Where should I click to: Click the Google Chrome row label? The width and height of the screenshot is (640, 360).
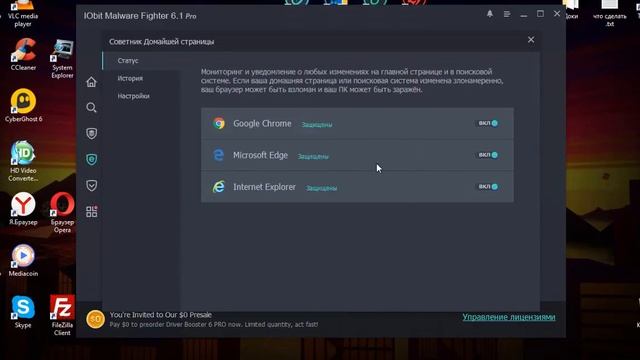click(x=262, y=123)
